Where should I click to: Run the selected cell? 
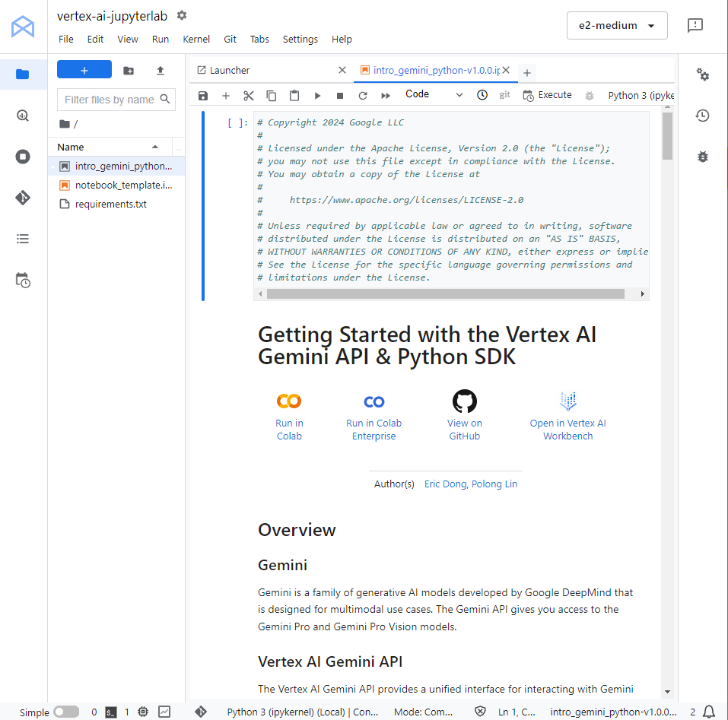pos(317,96)
